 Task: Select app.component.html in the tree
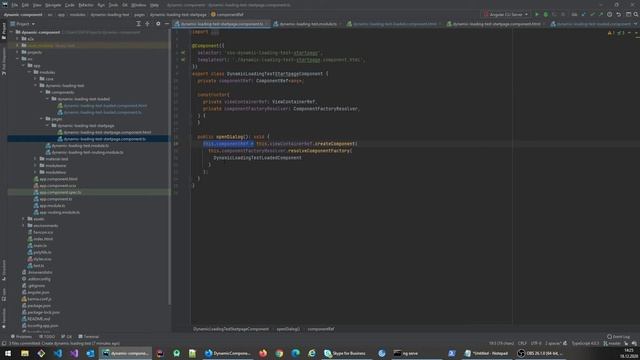pyautogui.click(x=56, y=179)
